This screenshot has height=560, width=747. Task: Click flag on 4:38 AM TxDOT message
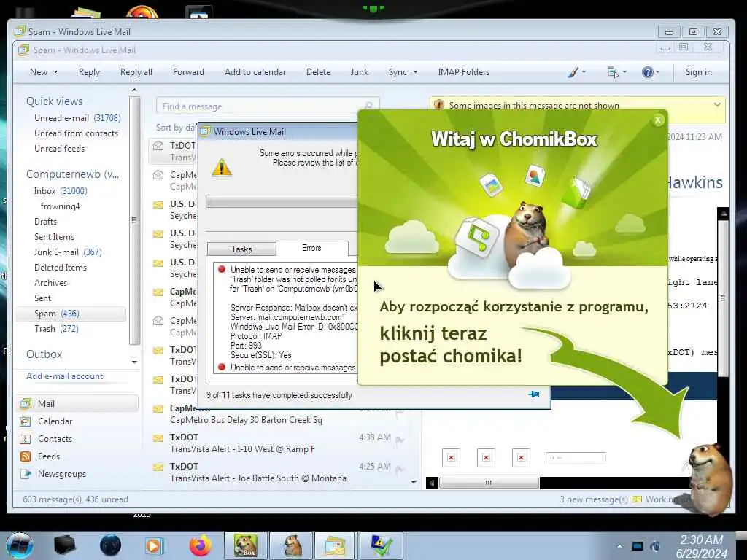coord(399,440)
